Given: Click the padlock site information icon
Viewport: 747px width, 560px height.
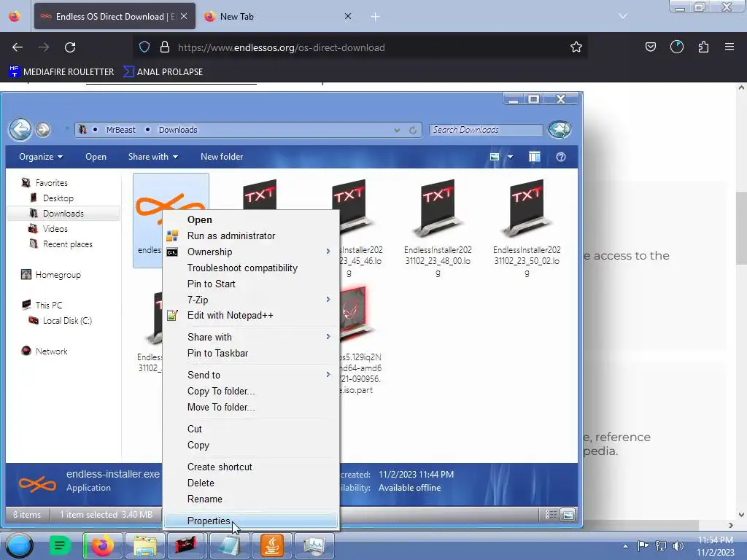Looking at the screenshot, I should coord(165,47).
